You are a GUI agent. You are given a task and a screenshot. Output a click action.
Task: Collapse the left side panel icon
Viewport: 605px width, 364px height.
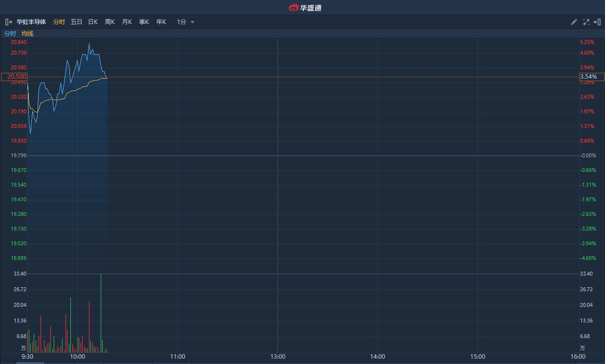(x=9, y=22)
